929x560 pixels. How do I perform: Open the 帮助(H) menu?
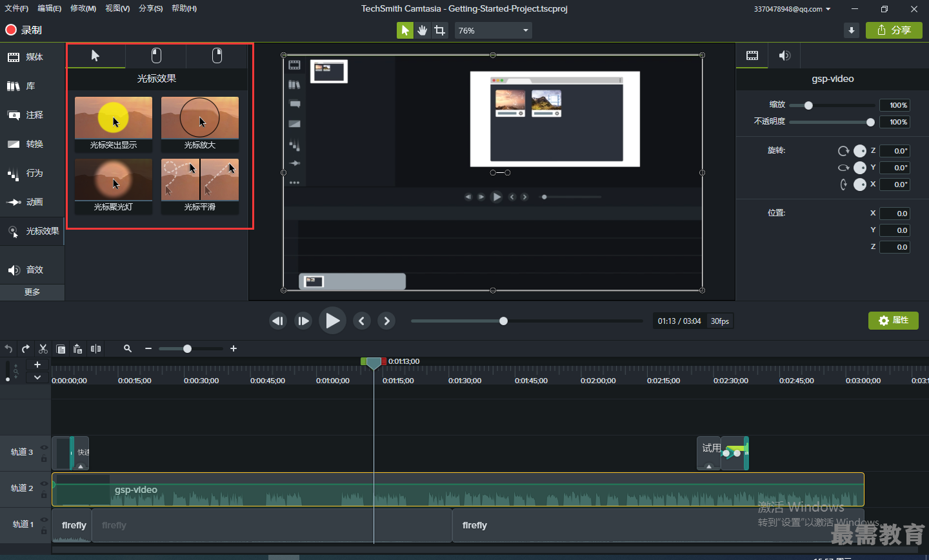(185, 8)
